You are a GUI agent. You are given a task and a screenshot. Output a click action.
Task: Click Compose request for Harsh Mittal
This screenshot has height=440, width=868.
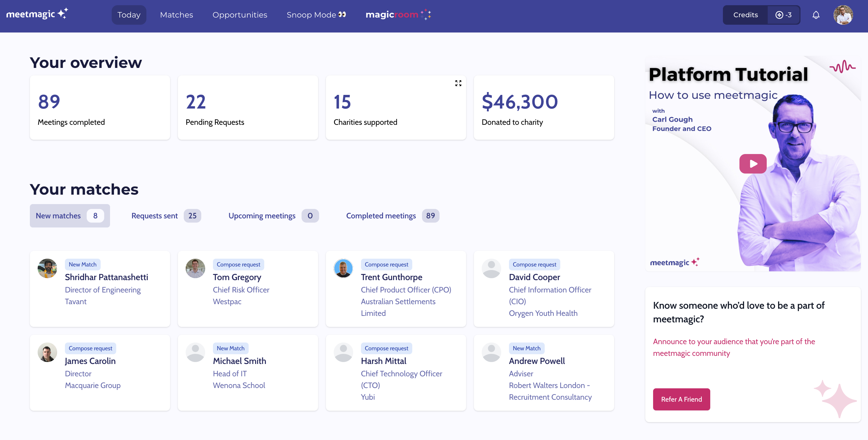click(386, 348)
